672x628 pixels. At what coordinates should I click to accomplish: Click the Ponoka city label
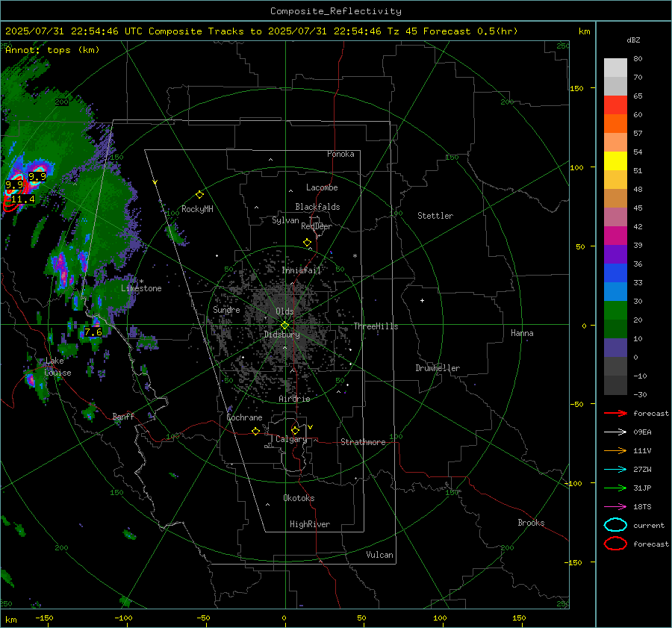(340, 154)
